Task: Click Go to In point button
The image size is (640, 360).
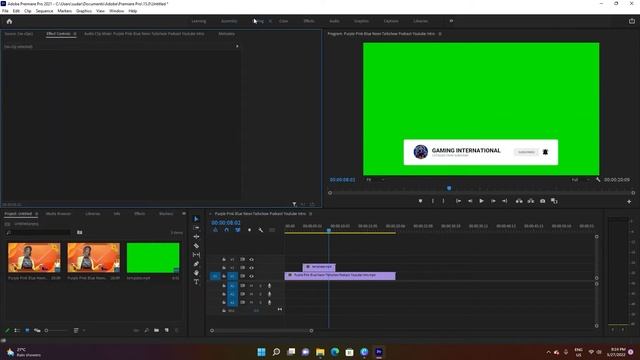Action: coord(458,201)
